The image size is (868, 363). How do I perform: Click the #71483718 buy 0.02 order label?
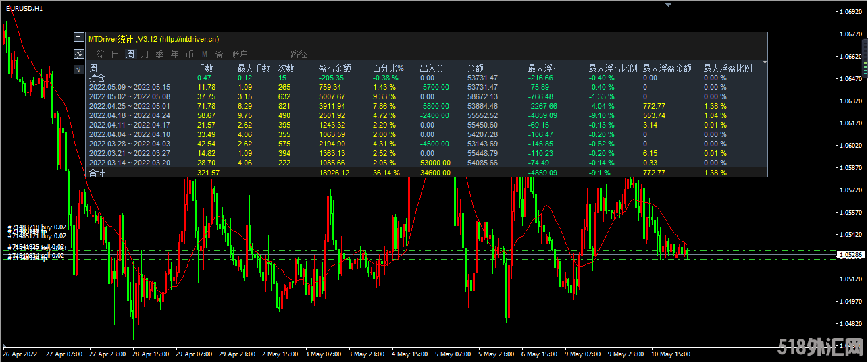[x=37, y=227]
